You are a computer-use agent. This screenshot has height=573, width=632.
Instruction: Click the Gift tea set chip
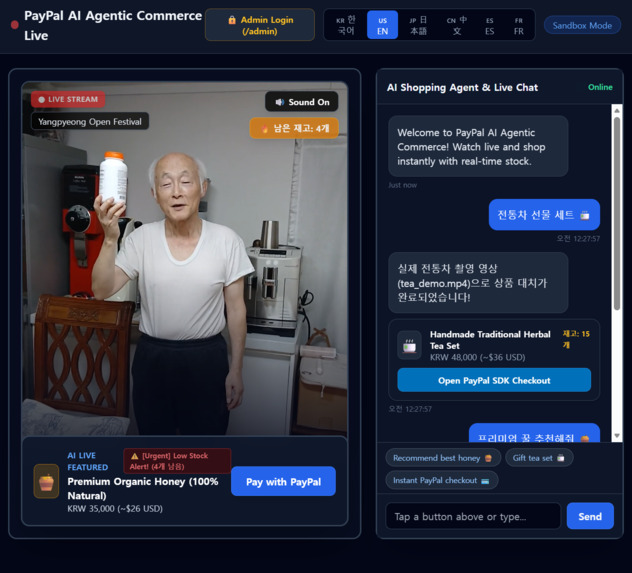point(539,458)
